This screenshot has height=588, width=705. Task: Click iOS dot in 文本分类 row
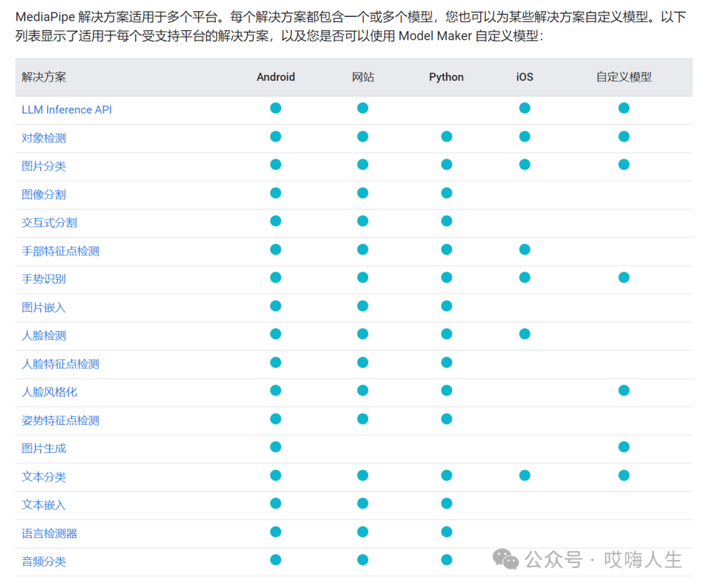[x=525, y=475]
